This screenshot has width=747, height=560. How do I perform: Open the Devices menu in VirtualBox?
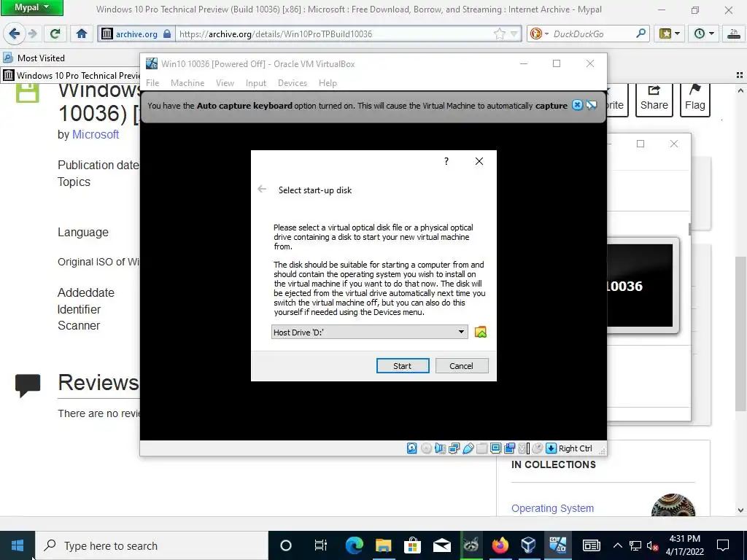[292, 83]
